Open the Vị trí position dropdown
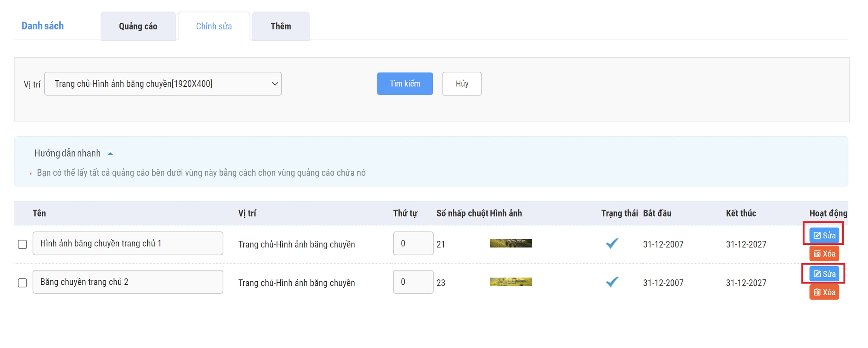868x348 pixels. coord(163,84)
